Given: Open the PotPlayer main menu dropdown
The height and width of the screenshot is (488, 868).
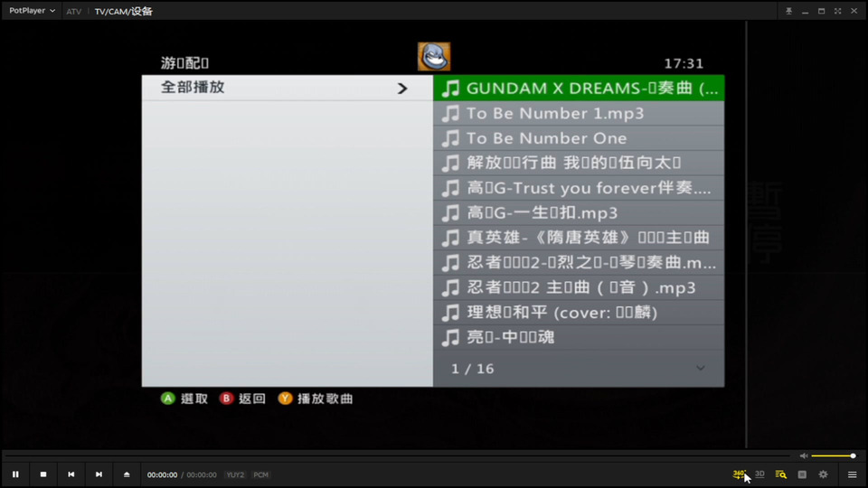Looking at the screenshot, I should [x=33, y=11].
